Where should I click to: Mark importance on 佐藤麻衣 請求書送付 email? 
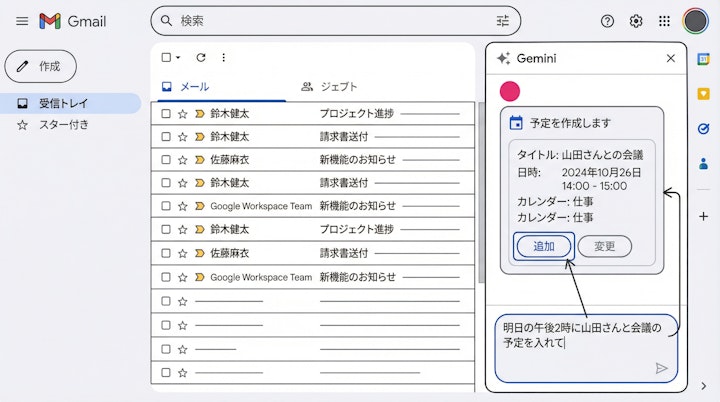tap(199, 253)
